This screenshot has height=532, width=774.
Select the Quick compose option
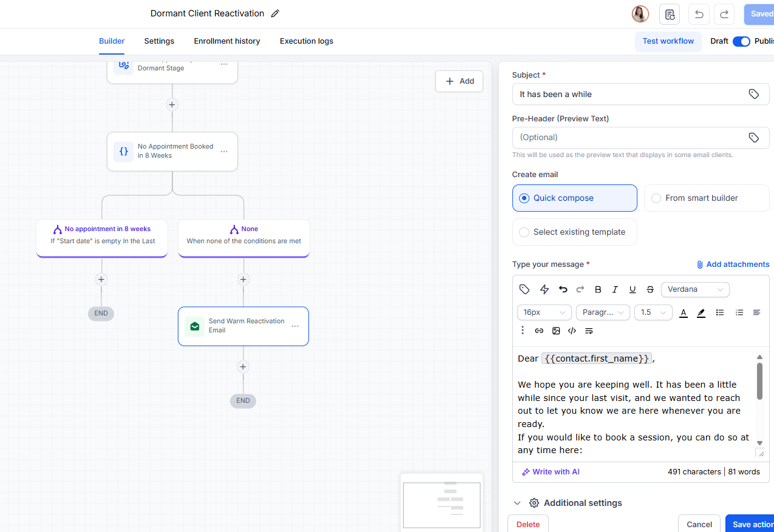[575, 198]
